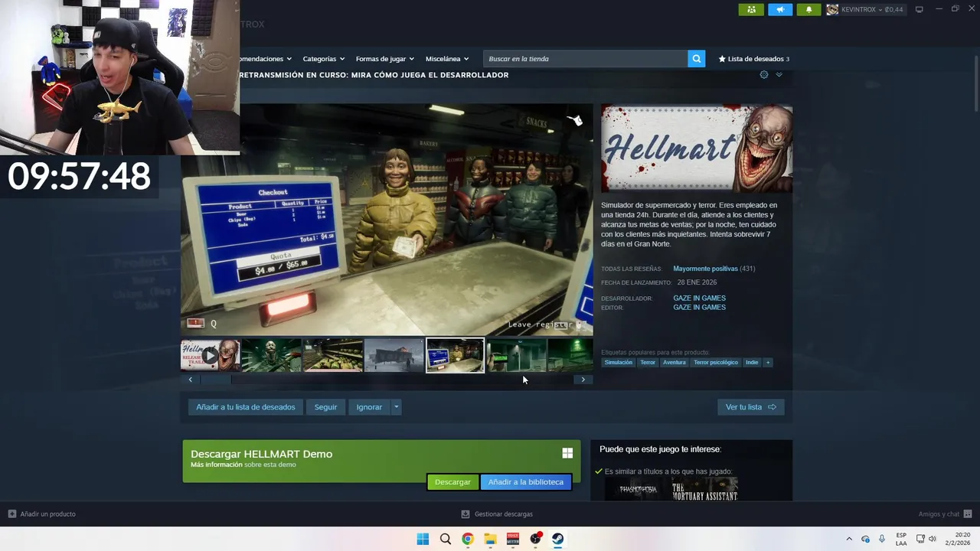
Task: Open Windows taskbar search
Action: coord(445,539)
